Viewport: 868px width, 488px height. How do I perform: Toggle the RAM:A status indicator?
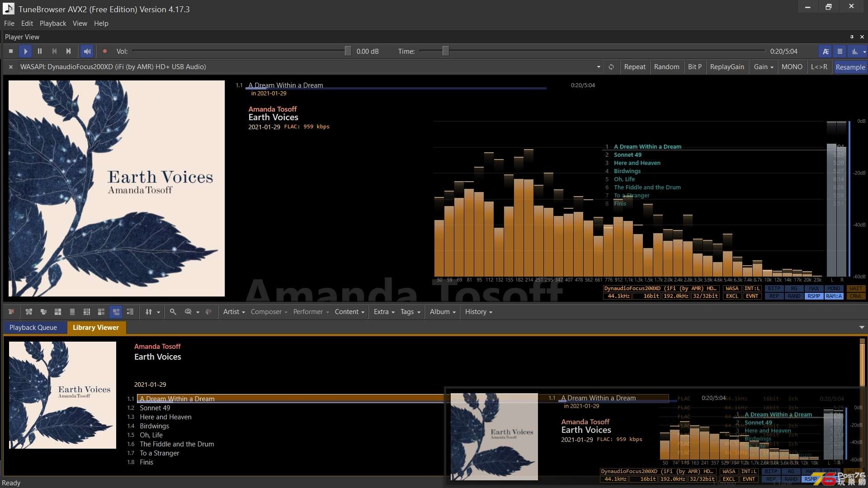(x=834, y=296)
